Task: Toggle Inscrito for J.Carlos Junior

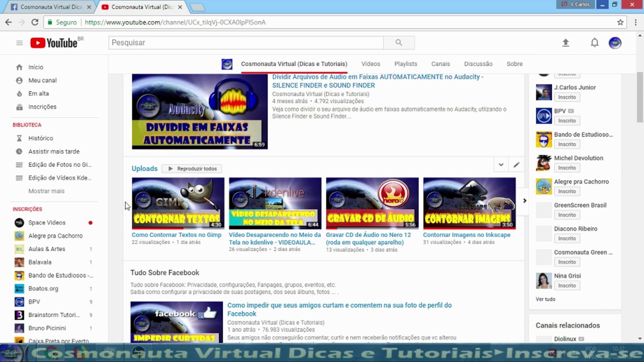Action: coord(567,97)
